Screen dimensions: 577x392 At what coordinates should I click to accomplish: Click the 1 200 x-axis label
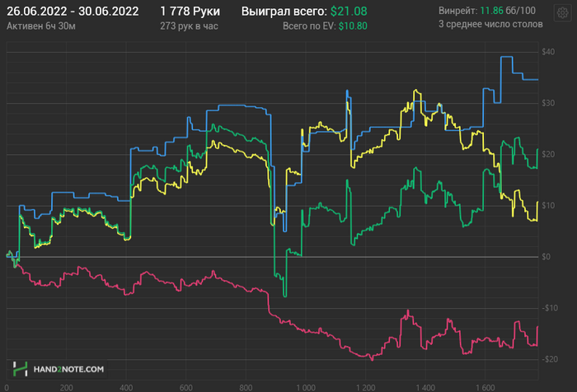click(366, 388)
